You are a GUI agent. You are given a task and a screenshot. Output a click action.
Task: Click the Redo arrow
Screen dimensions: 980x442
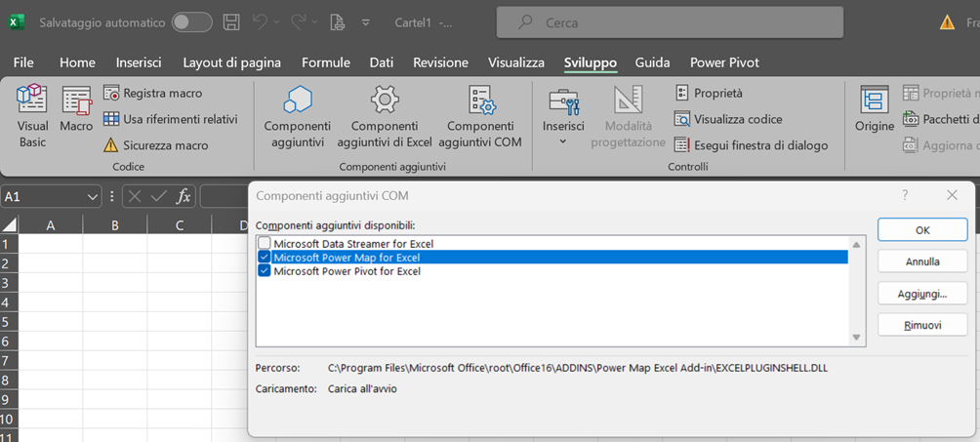click(x=298, y=22)
